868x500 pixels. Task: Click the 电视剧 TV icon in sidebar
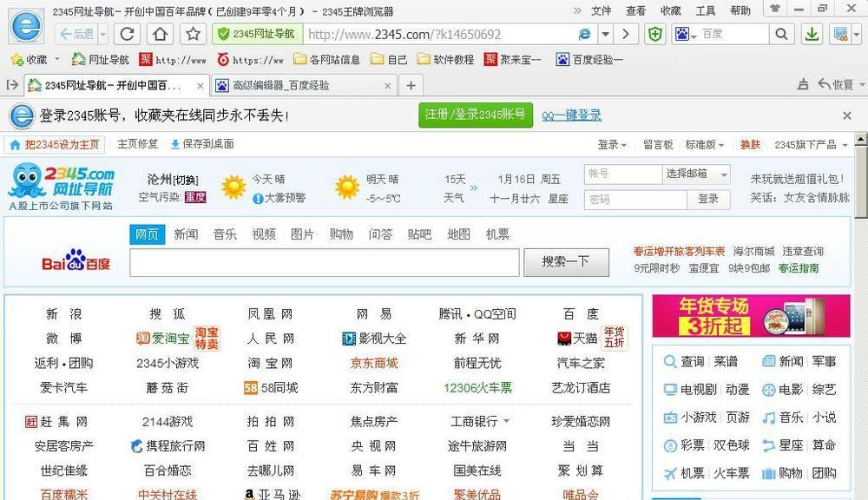(x=670, y=390)
